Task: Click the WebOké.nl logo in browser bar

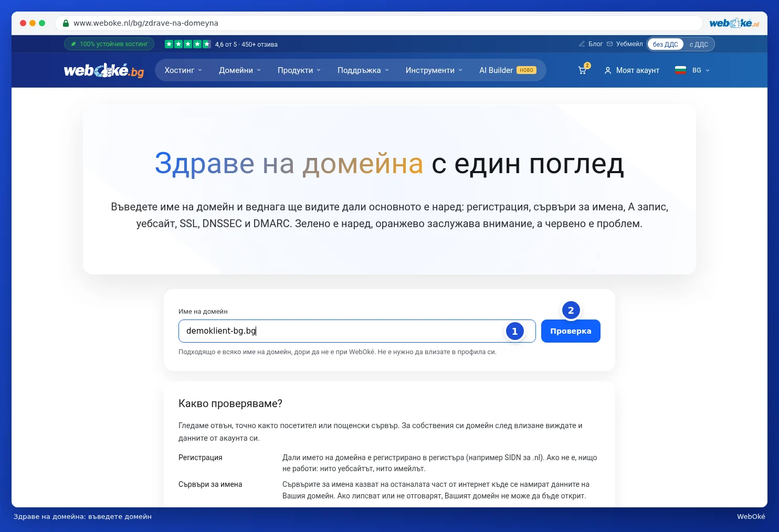Action: tap(734, 23)
